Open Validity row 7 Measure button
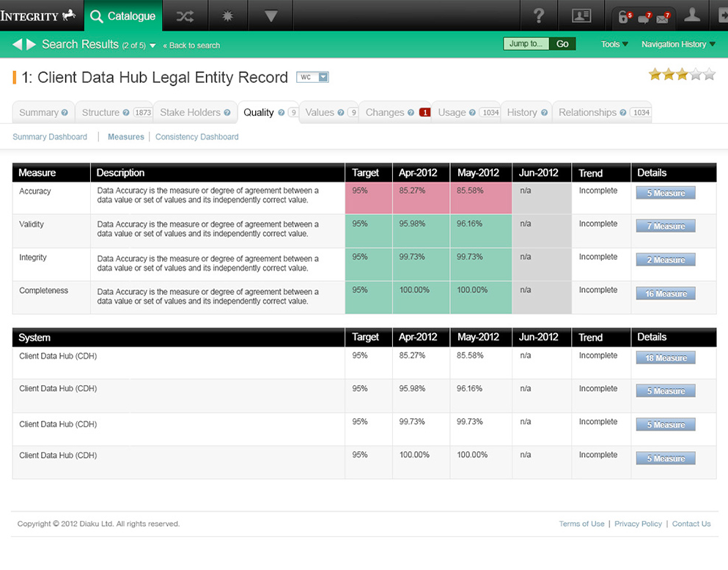This screenshot has height=570, width=728. pos(666,226)
